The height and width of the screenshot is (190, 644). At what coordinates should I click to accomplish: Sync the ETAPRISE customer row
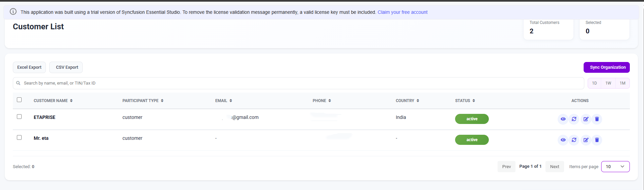(x=574, y=119)
